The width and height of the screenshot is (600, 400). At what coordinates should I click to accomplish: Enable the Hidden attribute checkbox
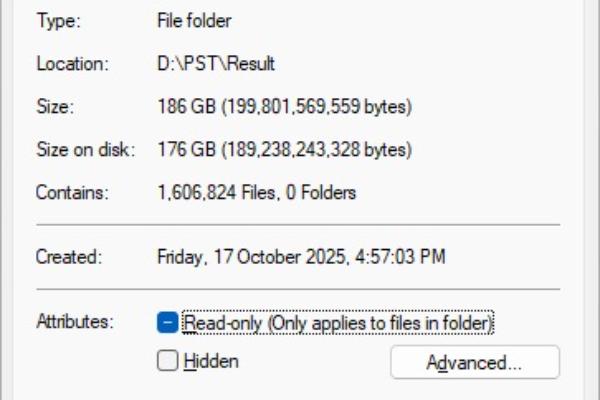click(168, 361)
